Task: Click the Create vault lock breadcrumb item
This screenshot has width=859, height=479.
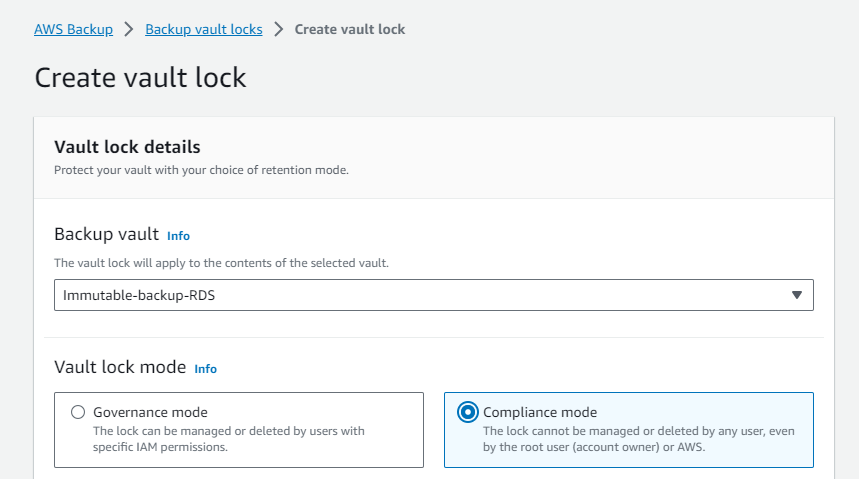Action: (x=350, y=29)
